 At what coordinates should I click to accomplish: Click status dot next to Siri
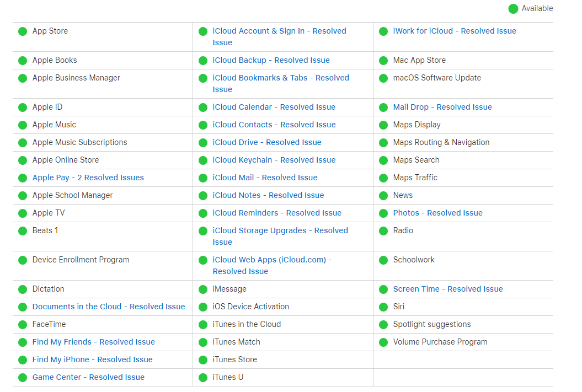pyautogui.click(x=383, y=307)
